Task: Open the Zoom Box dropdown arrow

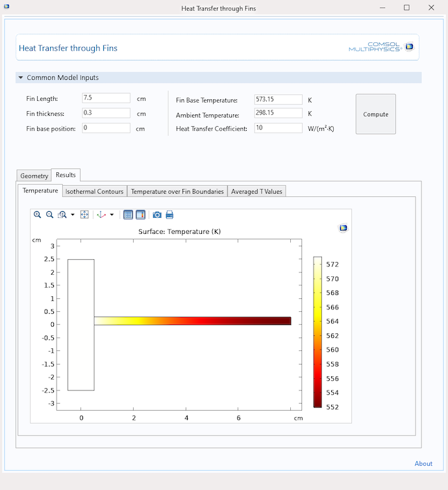Action: [x=73, y=214]
